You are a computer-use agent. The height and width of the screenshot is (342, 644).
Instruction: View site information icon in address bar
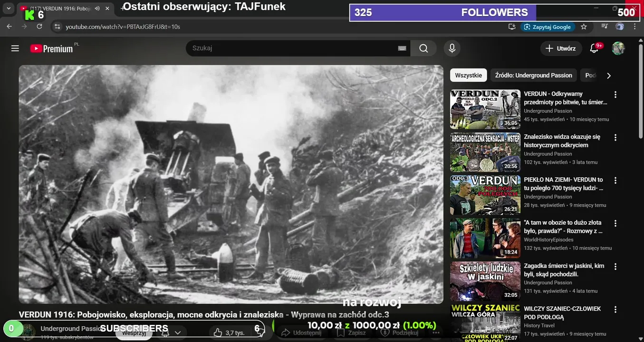pyautogui.click(x=57, y=27)
